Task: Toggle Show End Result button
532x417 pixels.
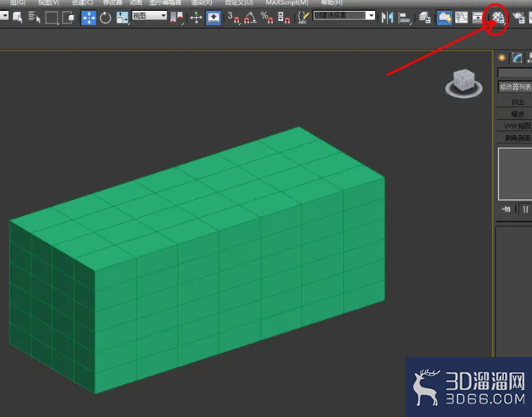Action: click(525, 209)
